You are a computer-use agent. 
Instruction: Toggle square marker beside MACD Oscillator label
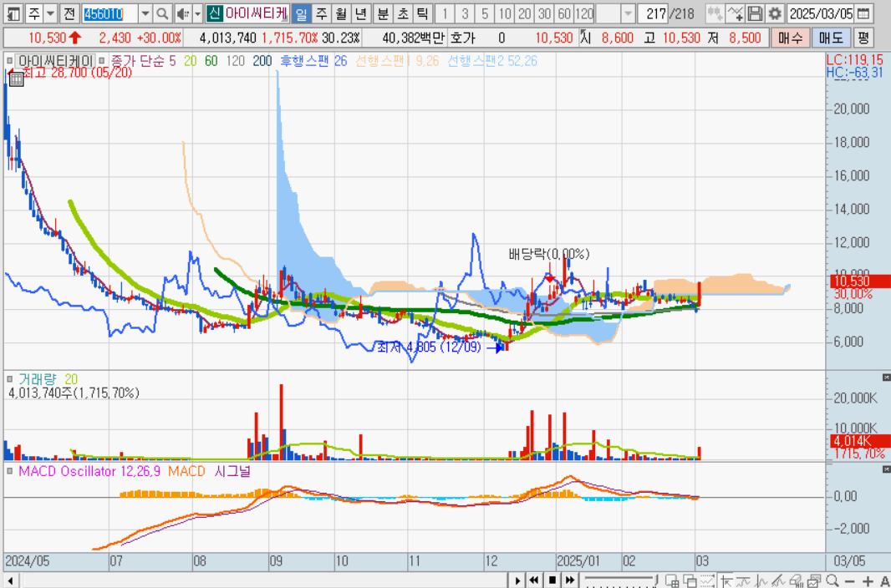[x=8, y=470]
